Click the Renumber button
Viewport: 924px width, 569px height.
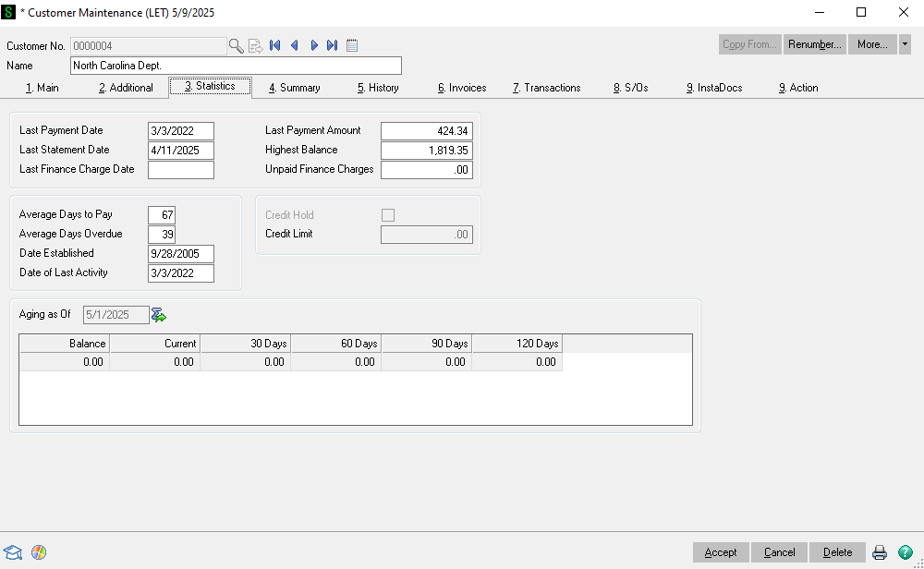(x=814, y=44)
